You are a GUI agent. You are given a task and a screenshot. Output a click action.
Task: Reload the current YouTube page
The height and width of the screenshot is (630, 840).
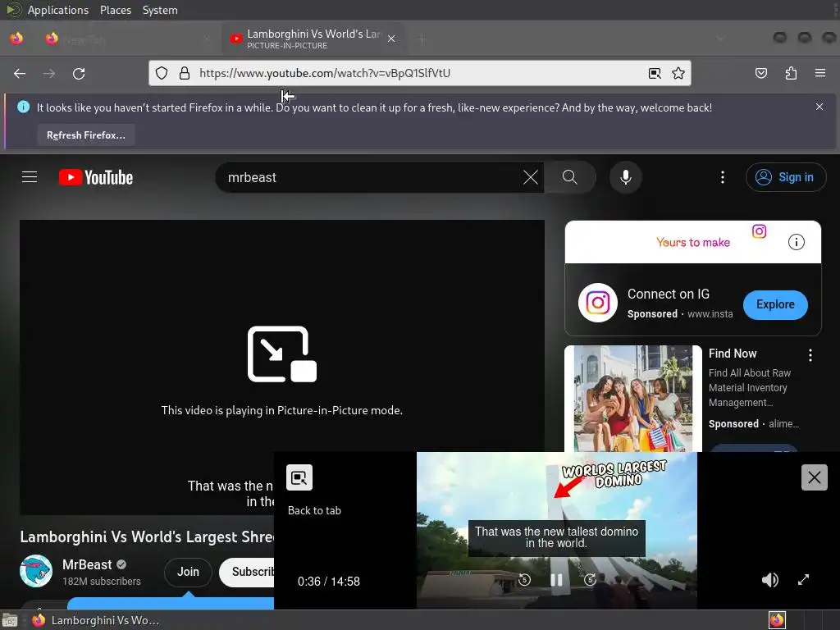pyautogui.click(x=79, y=73)
